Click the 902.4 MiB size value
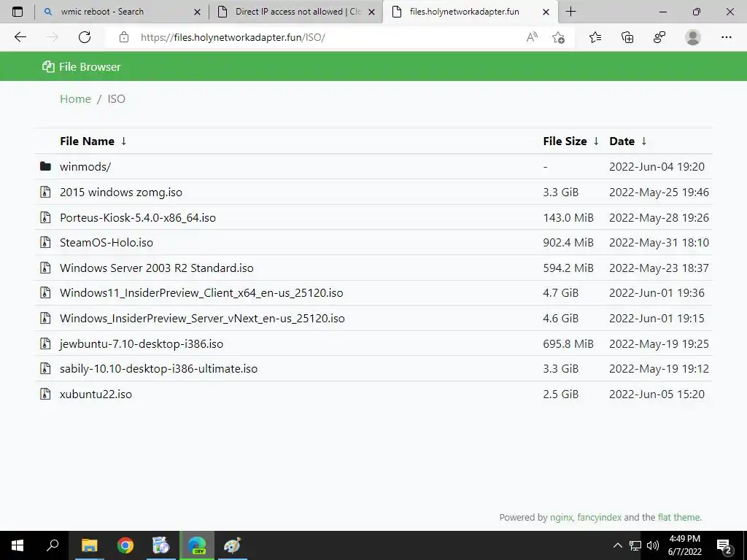The width and height of the screenshot is (747, 560). (568, 242)
